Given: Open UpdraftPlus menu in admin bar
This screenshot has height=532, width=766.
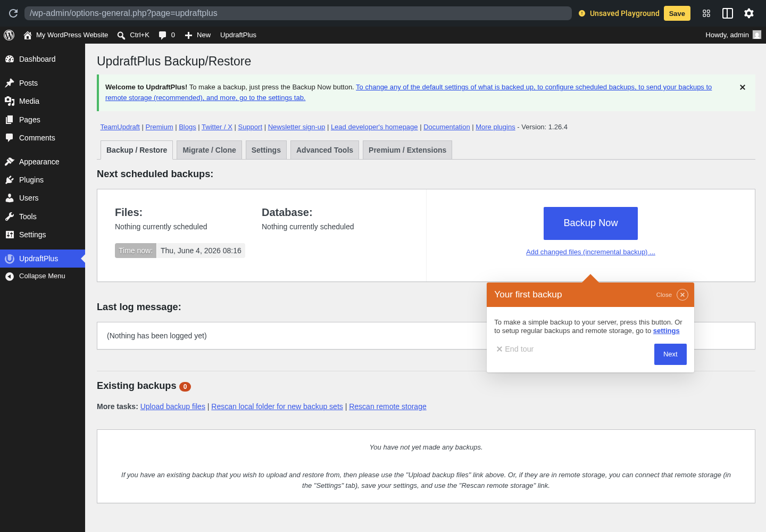Looking at the screenshot, I should [x=238, y=35].
